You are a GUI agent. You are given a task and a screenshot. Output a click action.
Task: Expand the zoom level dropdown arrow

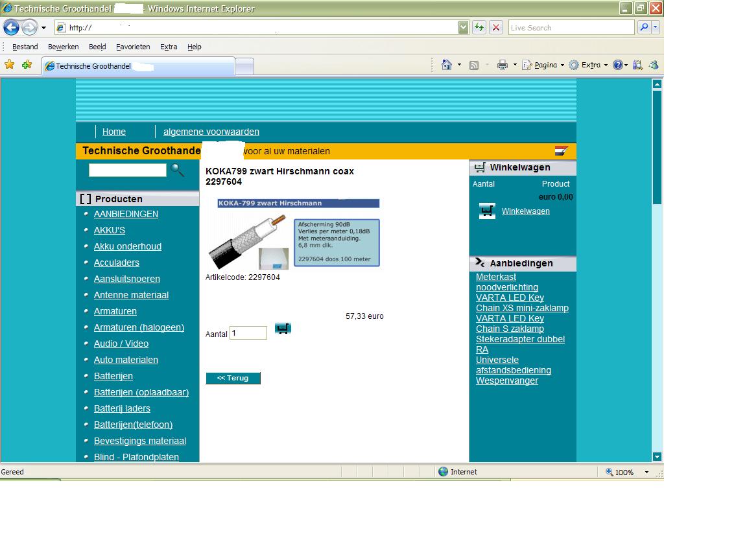(x=646, y=472)
